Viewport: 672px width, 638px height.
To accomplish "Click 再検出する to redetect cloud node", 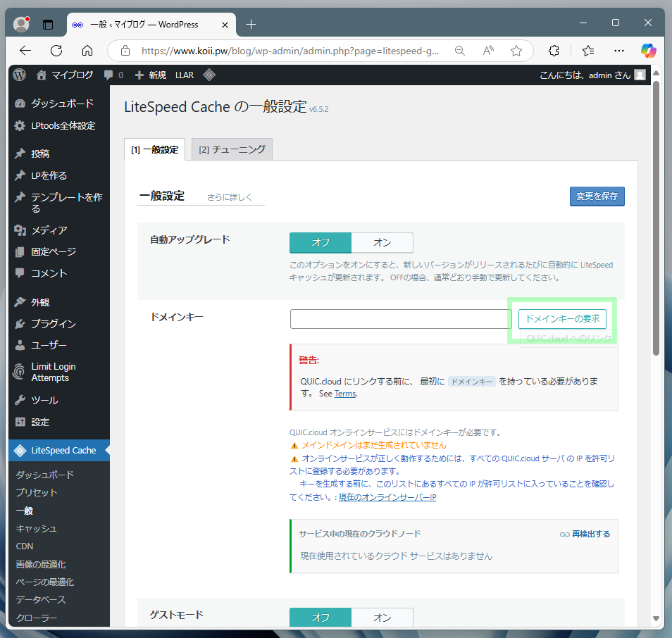I will point(585,534).
